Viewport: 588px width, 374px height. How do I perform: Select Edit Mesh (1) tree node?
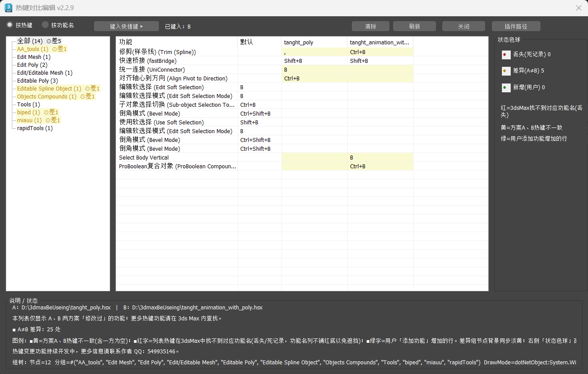pos(34,57)
